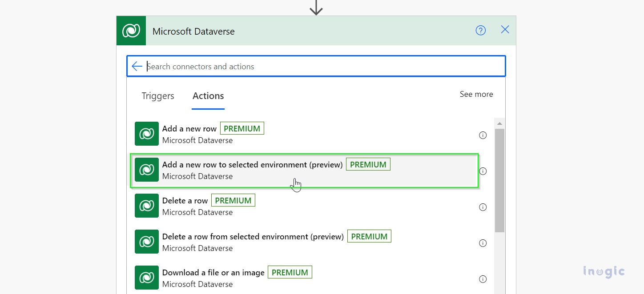The width and height of the screenshot is (644, 294).
Task: Show info for Delete a row
Action: click(x=483, y=207)
